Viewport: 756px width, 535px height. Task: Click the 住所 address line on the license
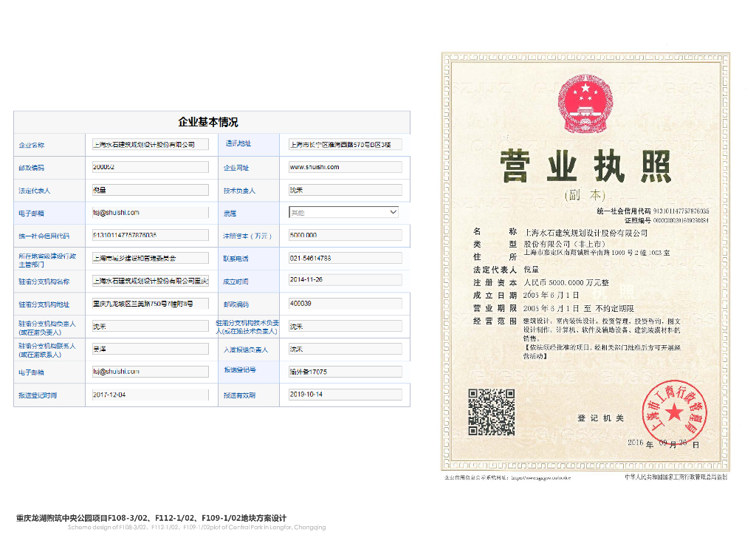tap(571, 253)
